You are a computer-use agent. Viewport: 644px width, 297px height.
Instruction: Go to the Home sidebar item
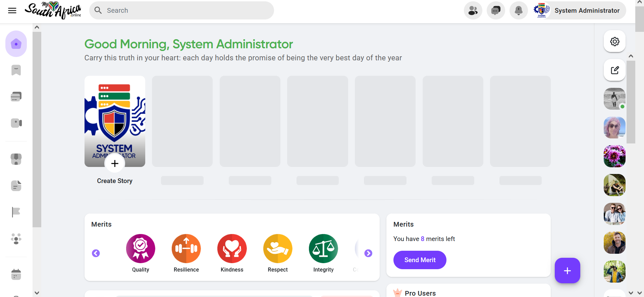tap(16, 44)
